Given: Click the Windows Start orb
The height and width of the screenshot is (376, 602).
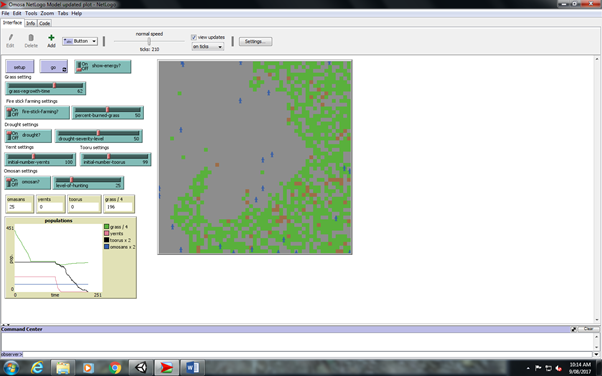Looking at the screenshot, I should click(11, 368).
